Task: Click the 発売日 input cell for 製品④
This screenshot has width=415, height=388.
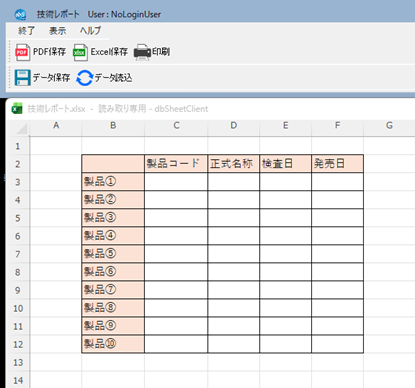Action: tap(337, 236)
